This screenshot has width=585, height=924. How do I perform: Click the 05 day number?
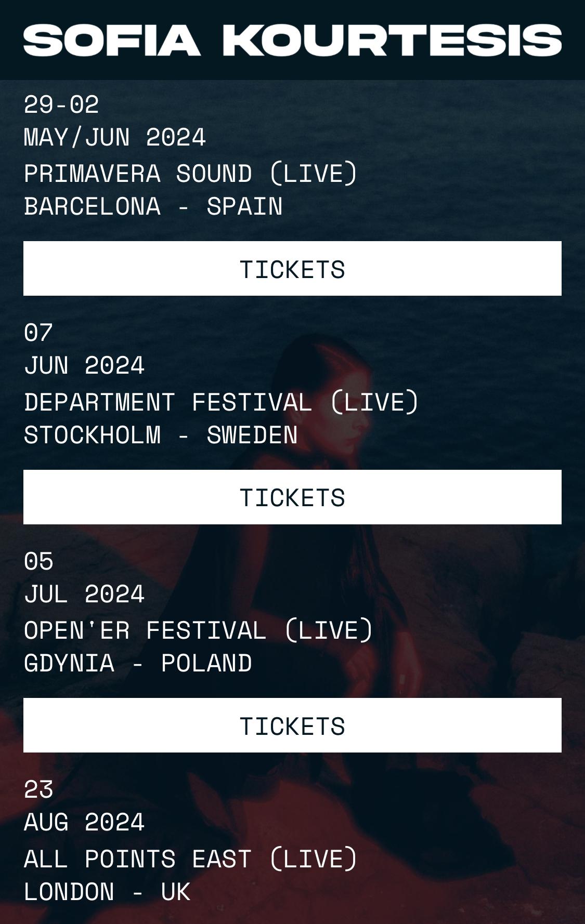[x=38, y=562]
